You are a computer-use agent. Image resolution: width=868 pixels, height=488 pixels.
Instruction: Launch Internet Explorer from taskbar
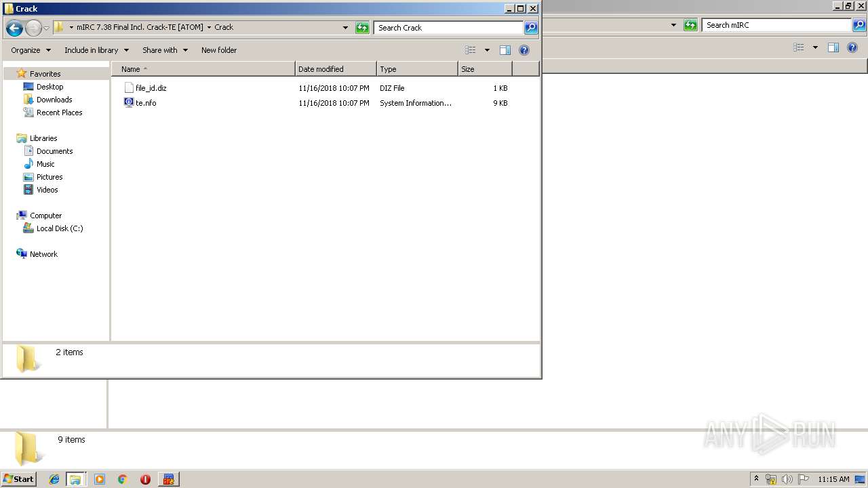click(x=54, y=479)
